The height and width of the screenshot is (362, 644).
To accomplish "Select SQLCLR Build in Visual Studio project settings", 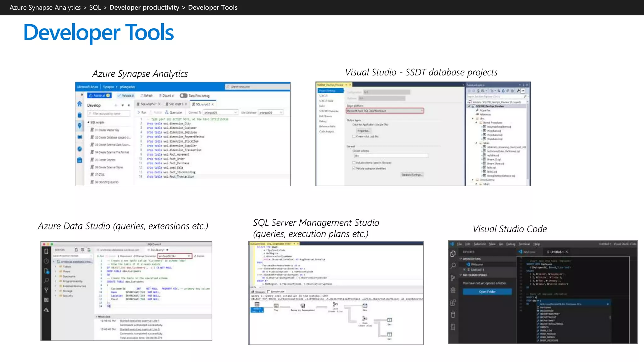I will coord(326,101).
